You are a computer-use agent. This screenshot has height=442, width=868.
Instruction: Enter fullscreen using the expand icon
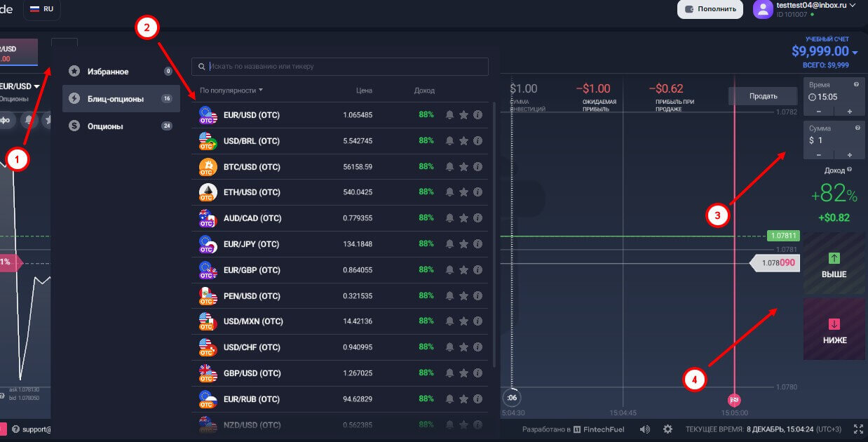click(x=858, y=429)
